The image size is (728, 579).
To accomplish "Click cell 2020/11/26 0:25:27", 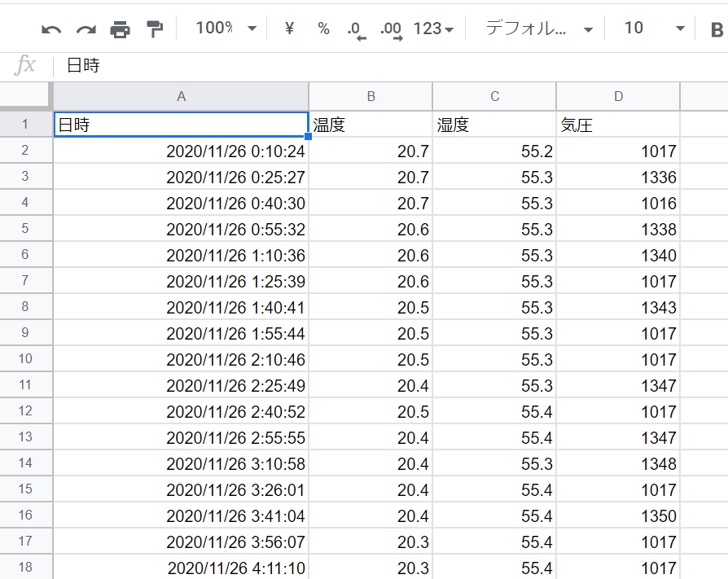I will tap(181, 177).
